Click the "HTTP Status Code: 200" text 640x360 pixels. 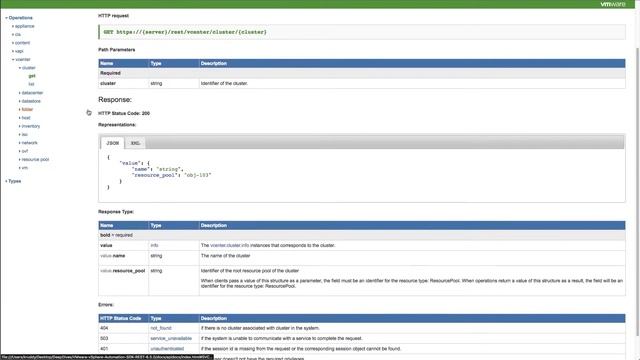124,113
